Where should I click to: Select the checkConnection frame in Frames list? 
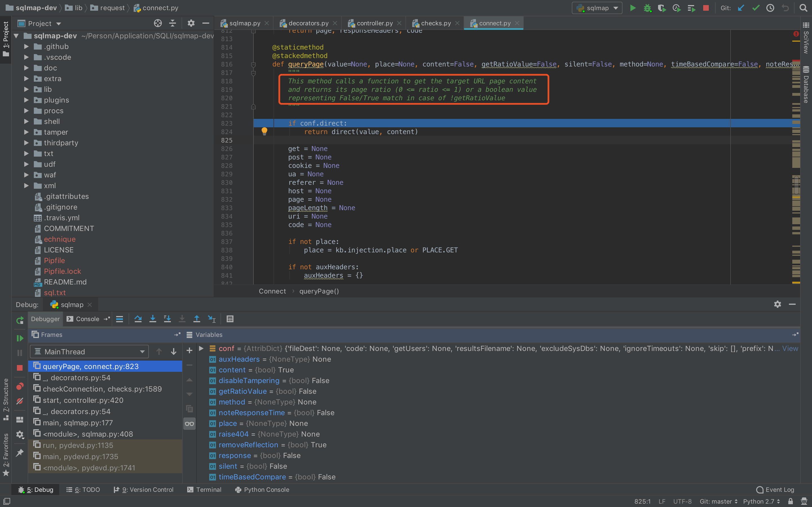[102, 389]
